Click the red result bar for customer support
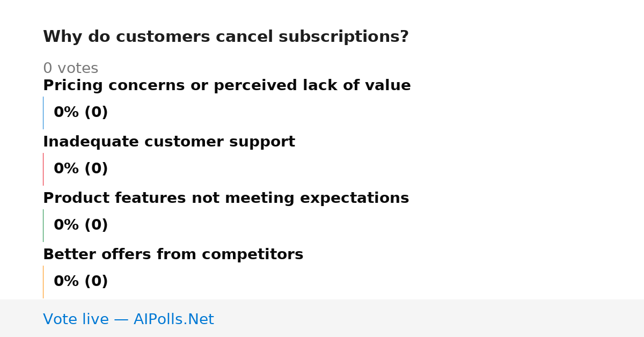The width and height of the screenshot is (644, 337). point(43,169)
